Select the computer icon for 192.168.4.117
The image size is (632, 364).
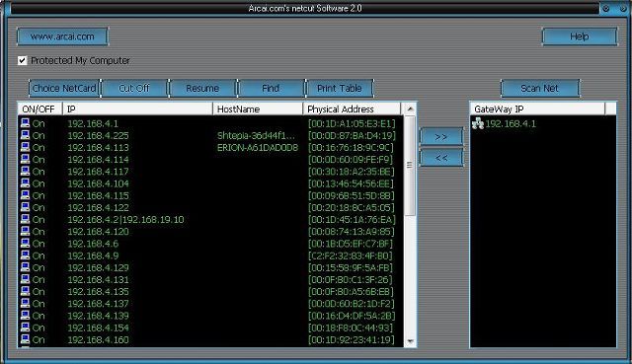tap(25, 172)
